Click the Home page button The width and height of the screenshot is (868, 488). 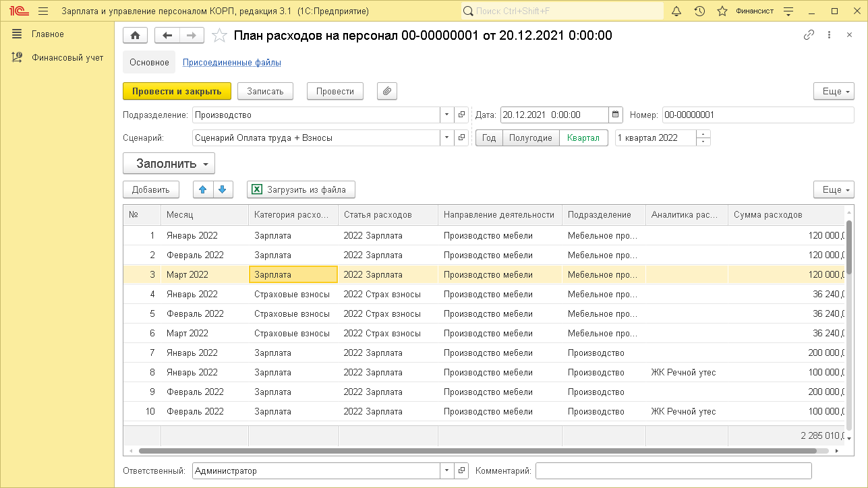pos(136,36)
